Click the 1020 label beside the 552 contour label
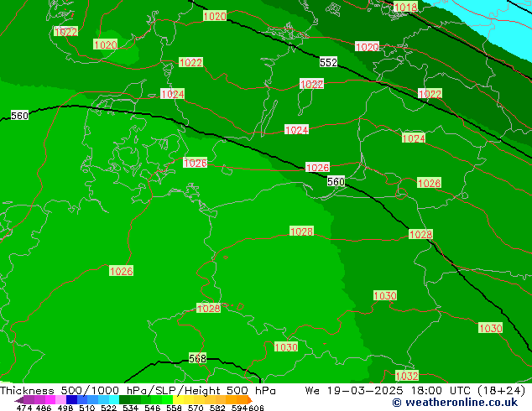Image resolution: width=532 pixels, height=411 pixels. [x=367, y=47]
